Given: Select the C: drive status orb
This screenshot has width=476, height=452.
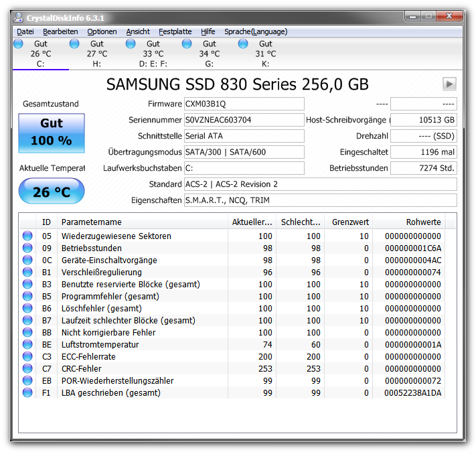Looking at the screenshot, I should [x=18, y=44].
